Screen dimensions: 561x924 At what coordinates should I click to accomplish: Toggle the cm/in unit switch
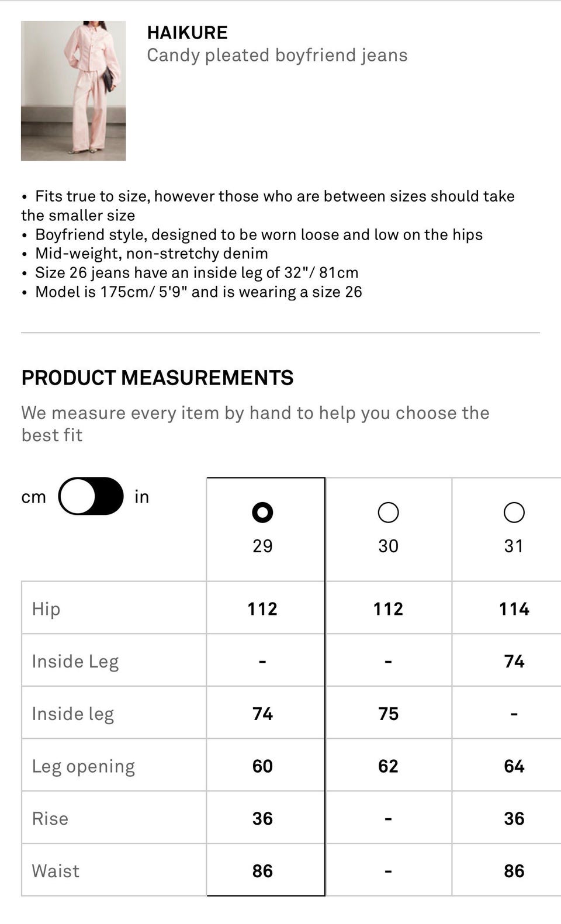91,496
